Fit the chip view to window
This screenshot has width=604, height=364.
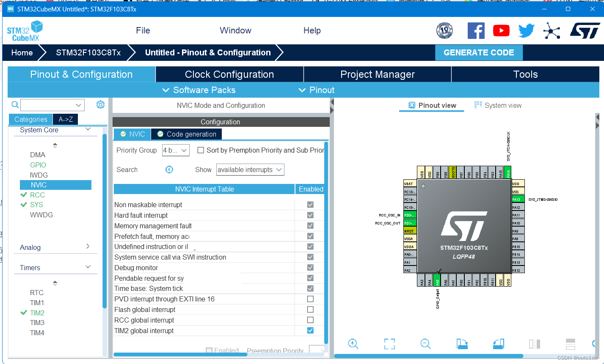[389, 344]
